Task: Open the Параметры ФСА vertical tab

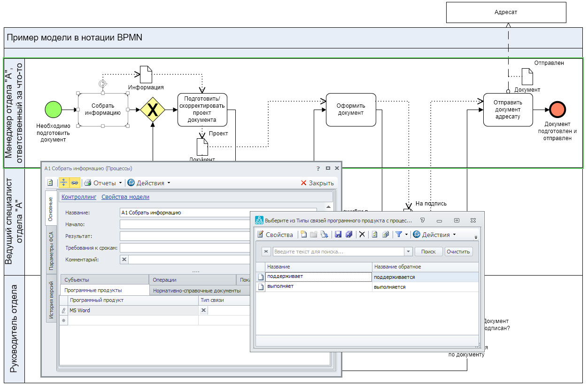Action: 52,252
